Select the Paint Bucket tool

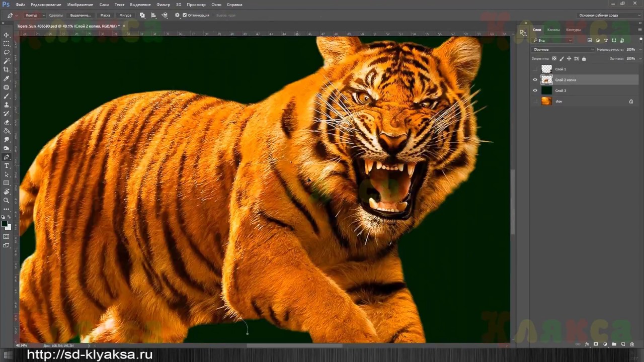point(7,131)
